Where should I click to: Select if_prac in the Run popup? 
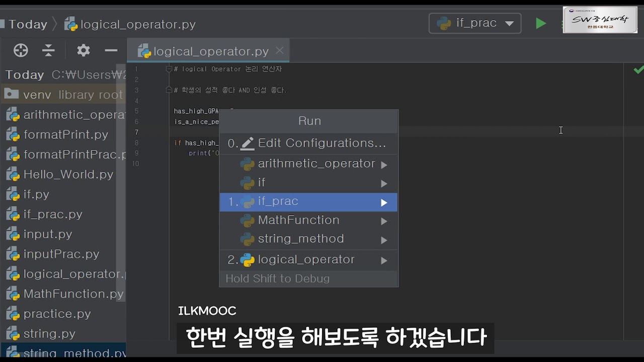point(308,202)
